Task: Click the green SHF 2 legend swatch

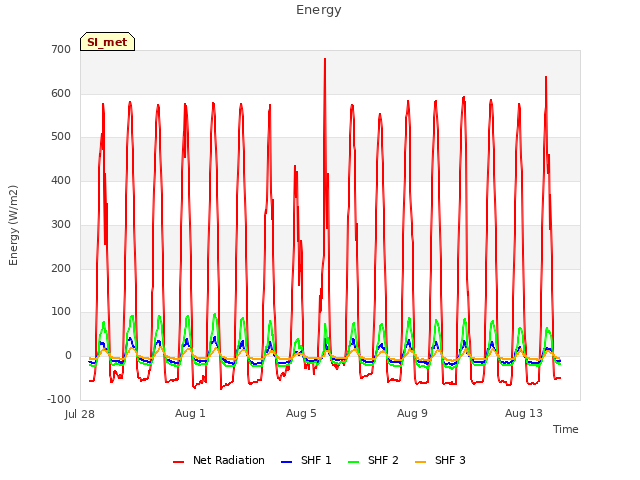Action: pos(353,462)
